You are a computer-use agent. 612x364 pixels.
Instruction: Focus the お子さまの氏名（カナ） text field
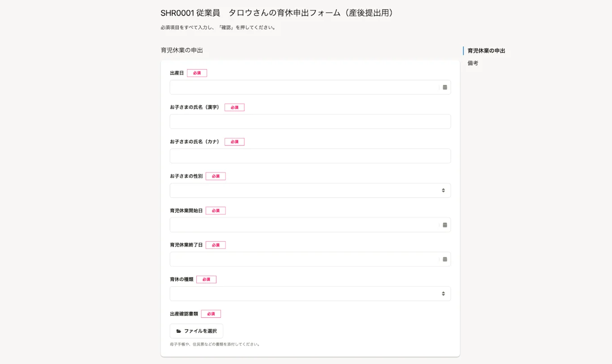click(310, 156)
